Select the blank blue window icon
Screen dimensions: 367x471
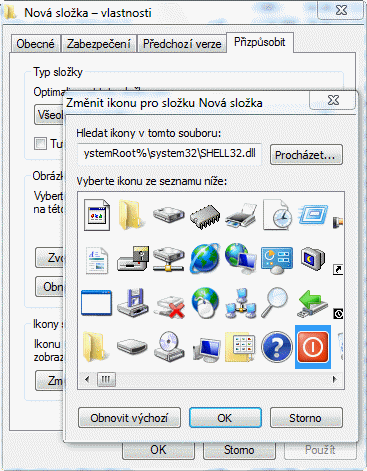(x=97, y=303)
